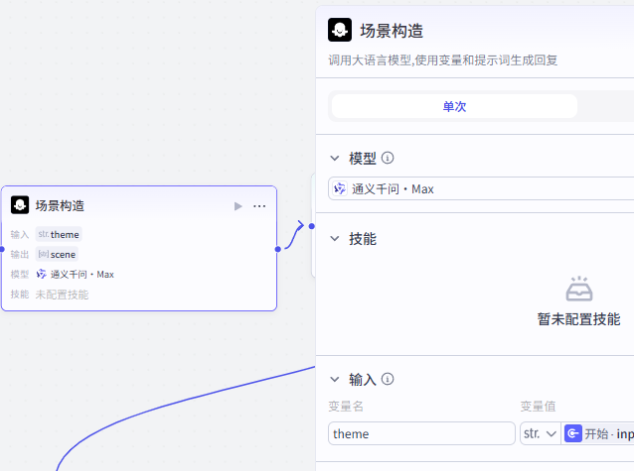Open the 场景构造 node more options menu
The image size is (641, 471).
[x=260, y=206]
